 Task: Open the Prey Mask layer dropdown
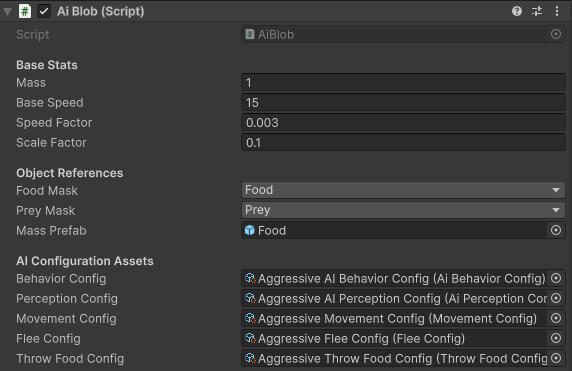(403, 210)
